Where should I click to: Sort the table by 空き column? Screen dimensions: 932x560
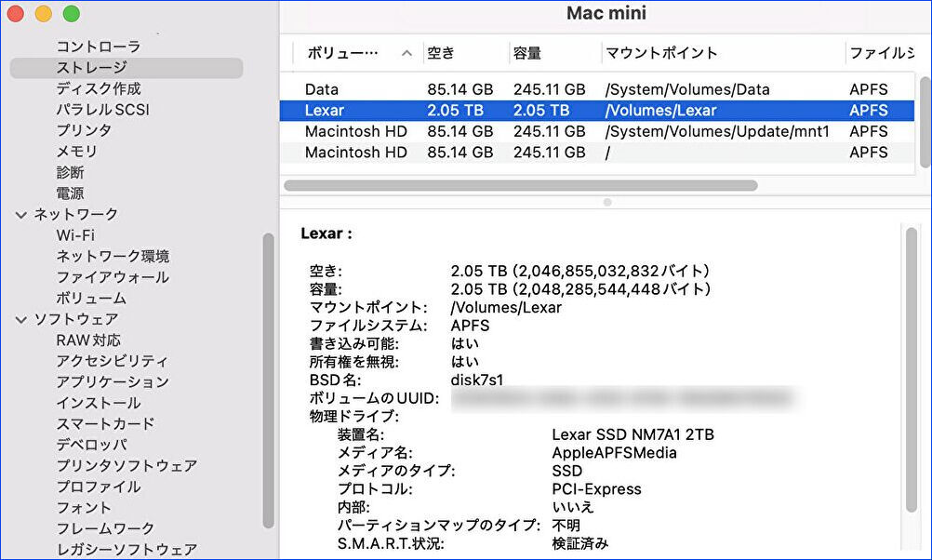[x=467, y=54]
